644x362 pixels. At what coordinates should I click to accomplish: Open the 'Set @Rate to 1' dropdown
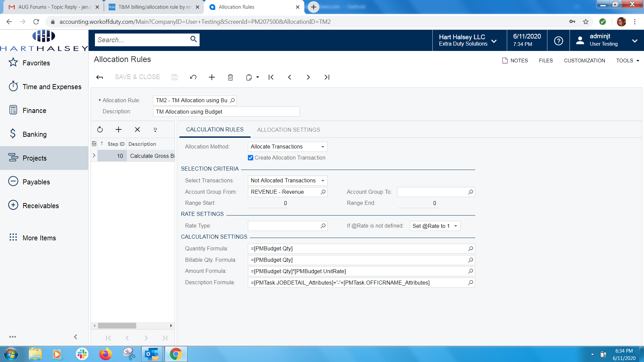[455, 226]
